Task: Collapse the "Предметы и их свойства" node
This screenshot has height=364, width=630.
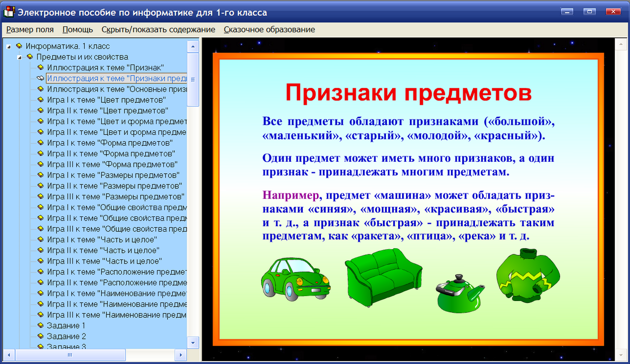Action: tap(19, 57)
